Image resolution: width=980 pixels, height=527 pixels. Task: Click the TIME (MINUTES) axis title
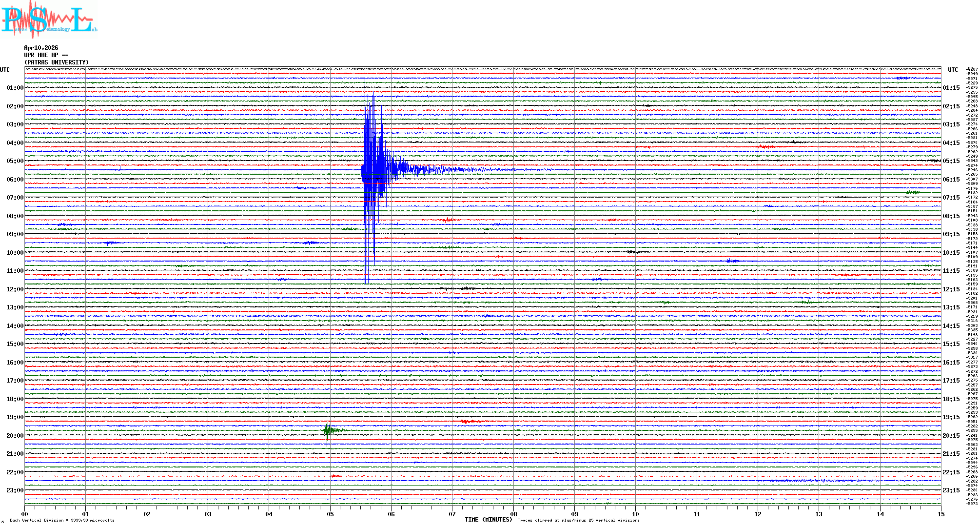point(489,520)
